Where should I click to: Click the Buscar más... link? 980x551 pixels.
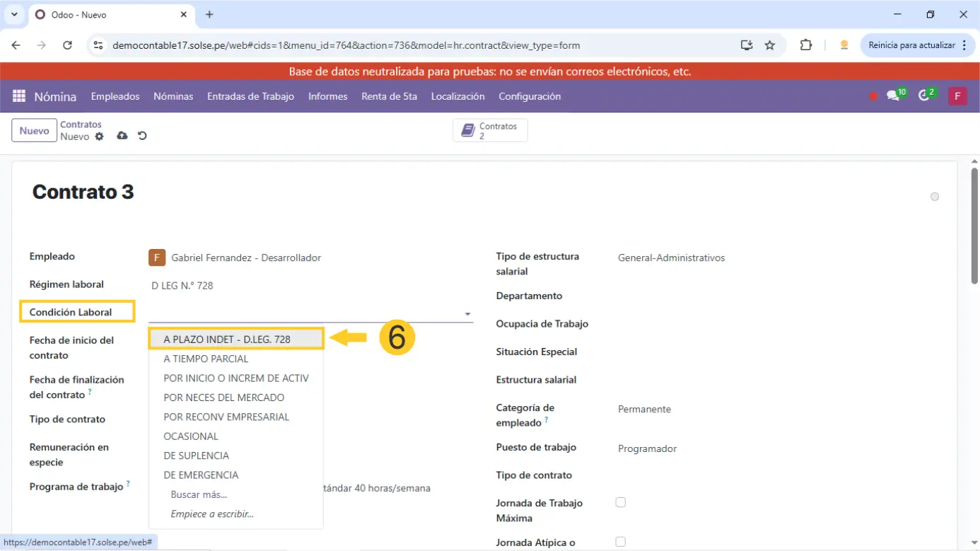pyautogui.click(x=199, y=494)
